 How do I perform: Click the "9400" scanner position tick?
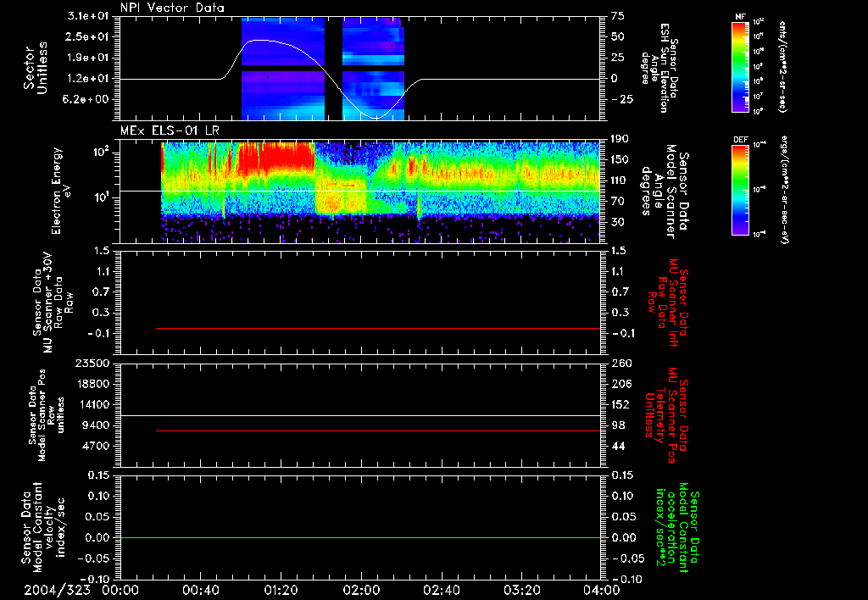[95, 425]
